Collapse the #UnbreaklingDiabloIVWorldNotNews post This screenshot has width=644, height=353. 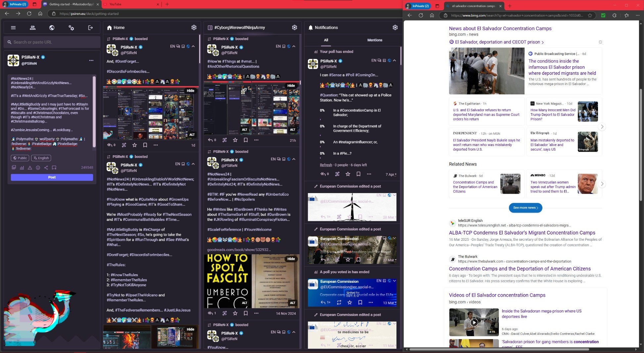[x=193, y=164]
